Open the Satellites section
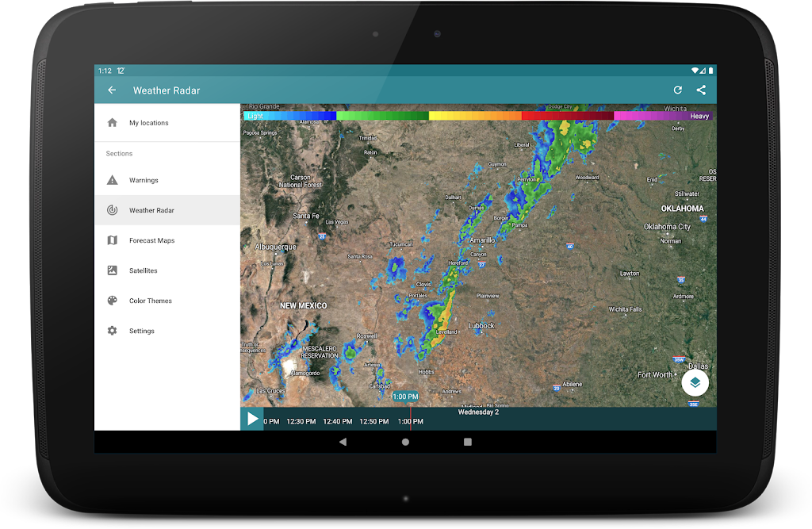 167,270
